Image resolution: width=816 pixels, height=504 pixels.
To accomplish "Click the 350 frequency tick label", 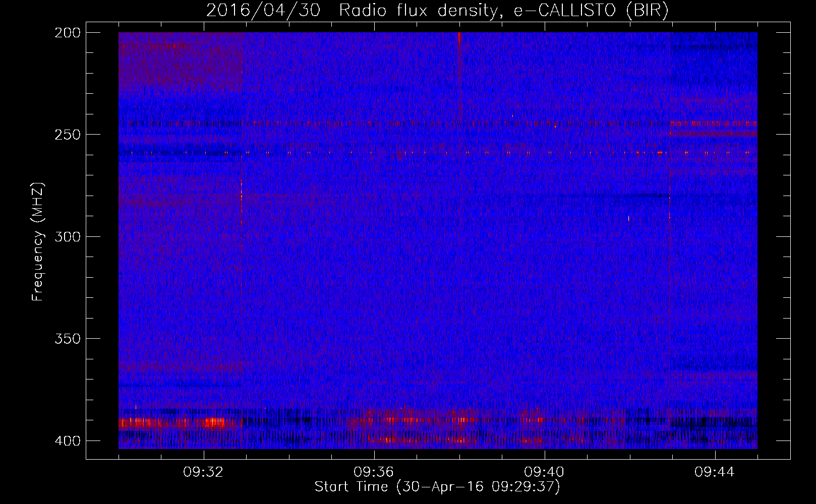I will coord(67,339).
